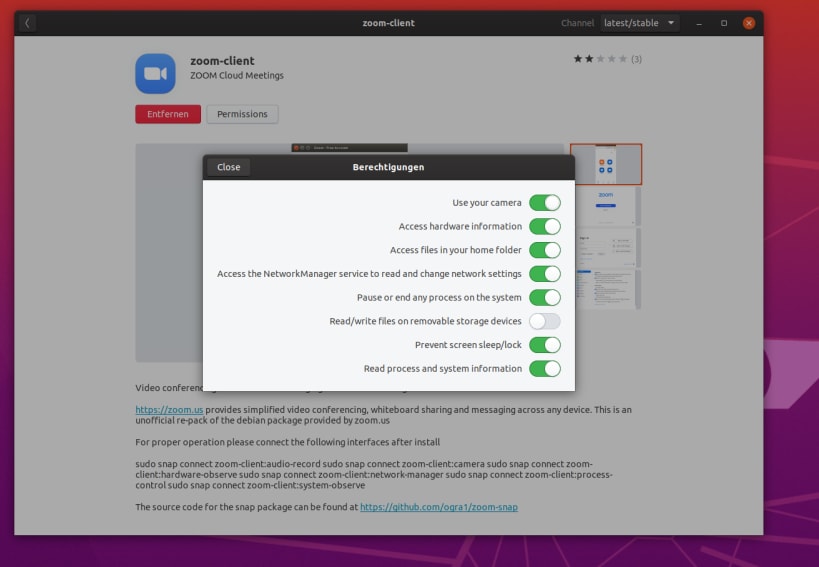Close the window with orange X button

point(748,23)
